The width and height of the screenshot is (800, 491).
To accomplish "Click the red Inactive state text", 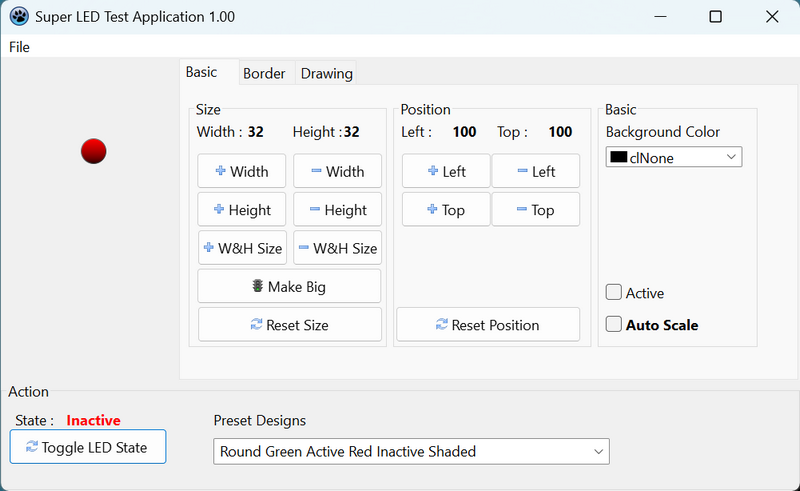I will click(93, 421).
